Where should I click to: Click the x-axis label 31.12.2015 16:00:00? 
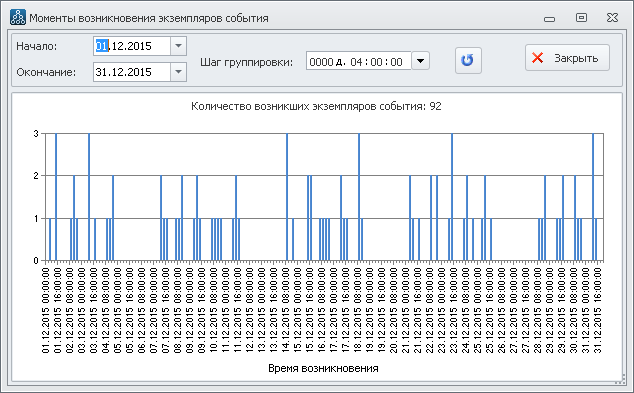pyautogui.click(x=598, y=310)
